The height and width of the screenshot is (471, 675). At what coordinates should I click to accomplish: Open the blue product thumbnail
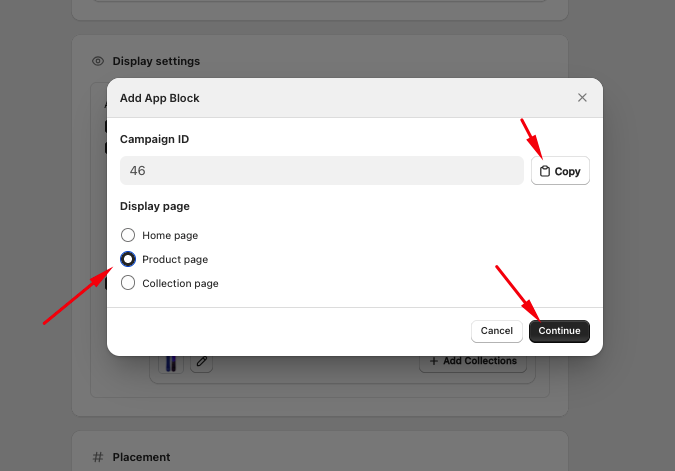click(x=171, y=363)
